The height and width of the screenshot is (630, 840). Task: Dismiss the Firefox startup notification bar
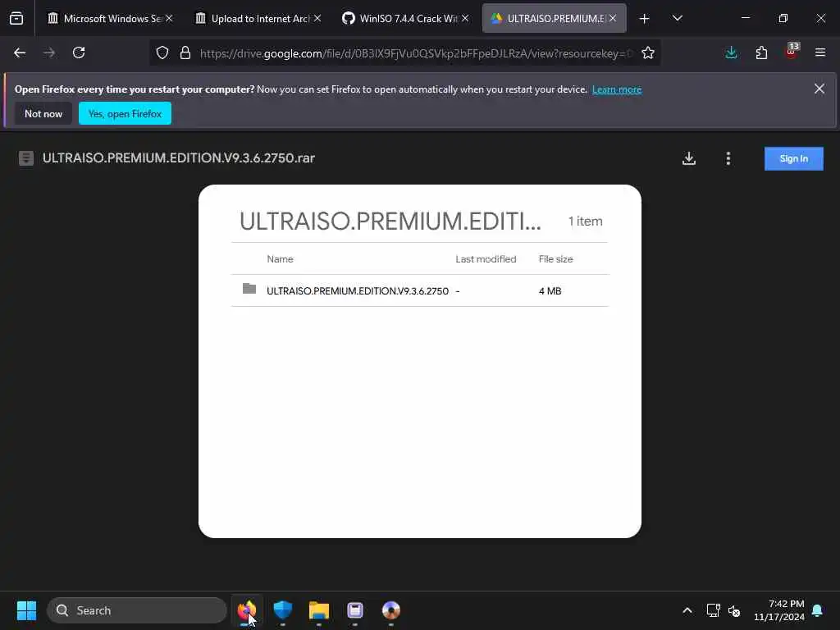(x=819, y=89)
